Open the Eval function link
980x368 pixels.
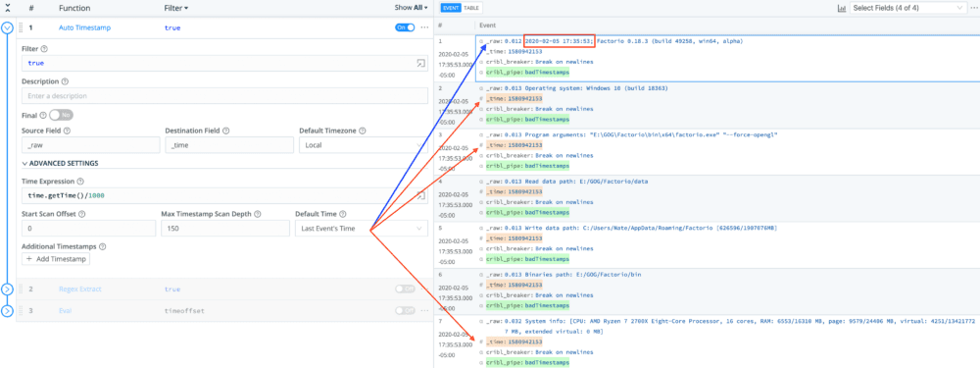coord(65,310)
